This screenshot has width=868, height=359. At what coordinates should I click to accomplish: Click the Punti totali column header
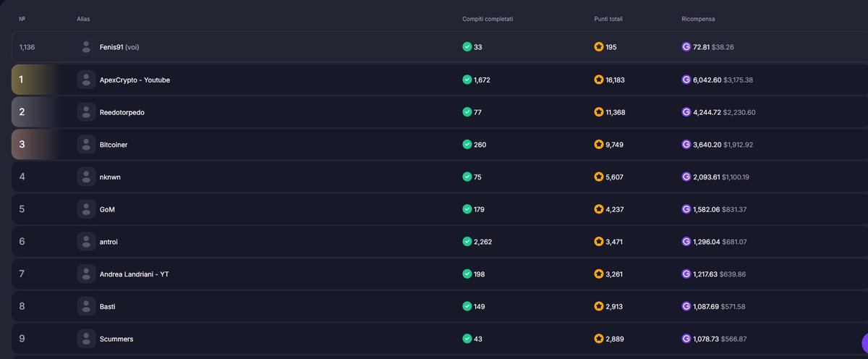pyautogui.click(x=608, y=18)
